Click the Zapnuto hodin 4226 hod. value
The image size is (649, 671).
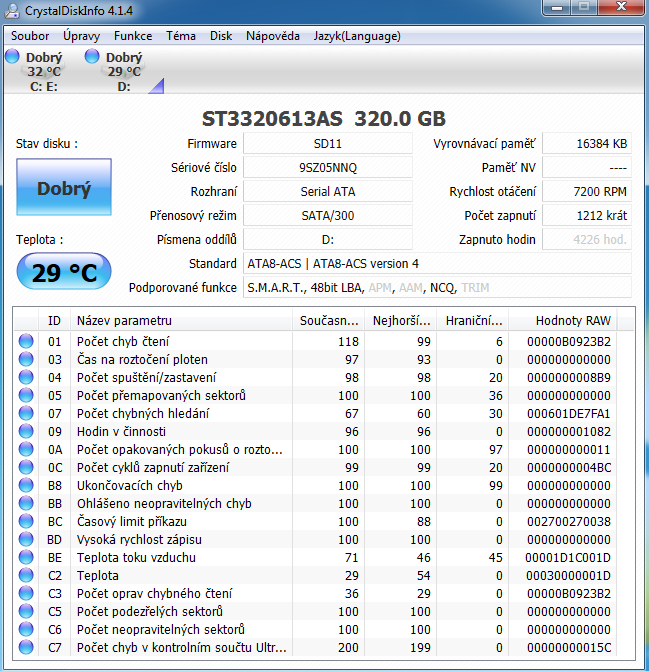pyautogui.click(x=587, y=239)
